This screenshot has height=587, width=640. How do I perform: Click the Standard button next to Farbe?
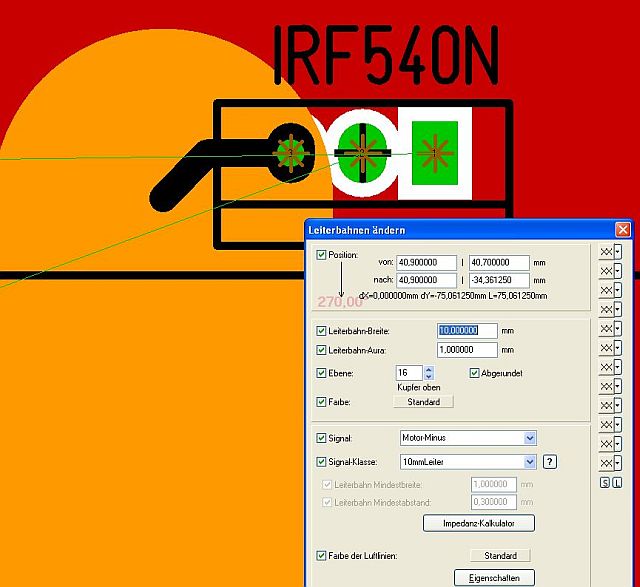pos(423,402)
